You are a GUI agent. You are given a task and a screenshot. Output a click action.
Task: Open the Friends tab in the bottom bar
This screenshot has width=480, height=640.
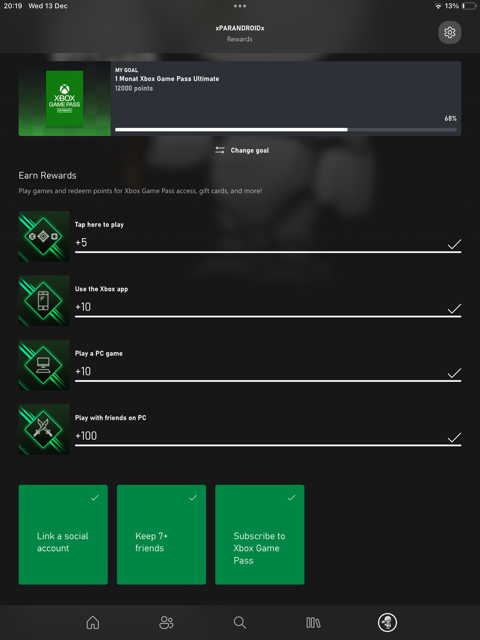tap(166, 622)
